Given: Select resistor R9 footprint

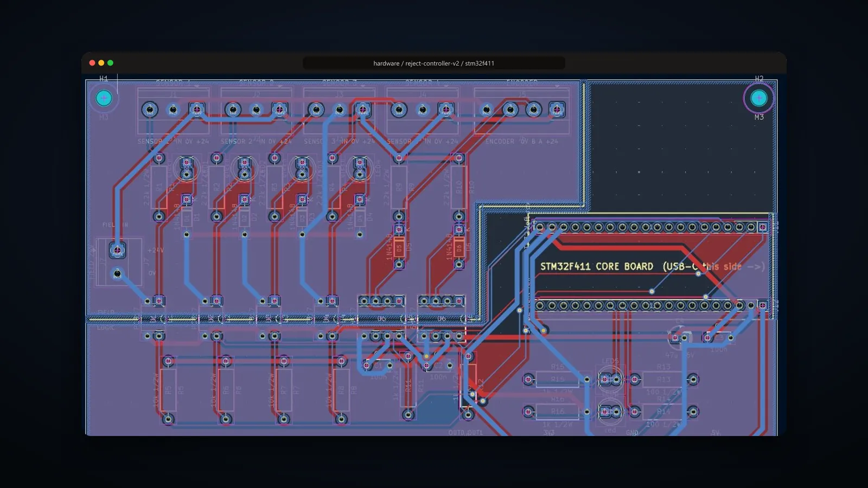Looking at the screenshot, I should (x=399, y=187).
